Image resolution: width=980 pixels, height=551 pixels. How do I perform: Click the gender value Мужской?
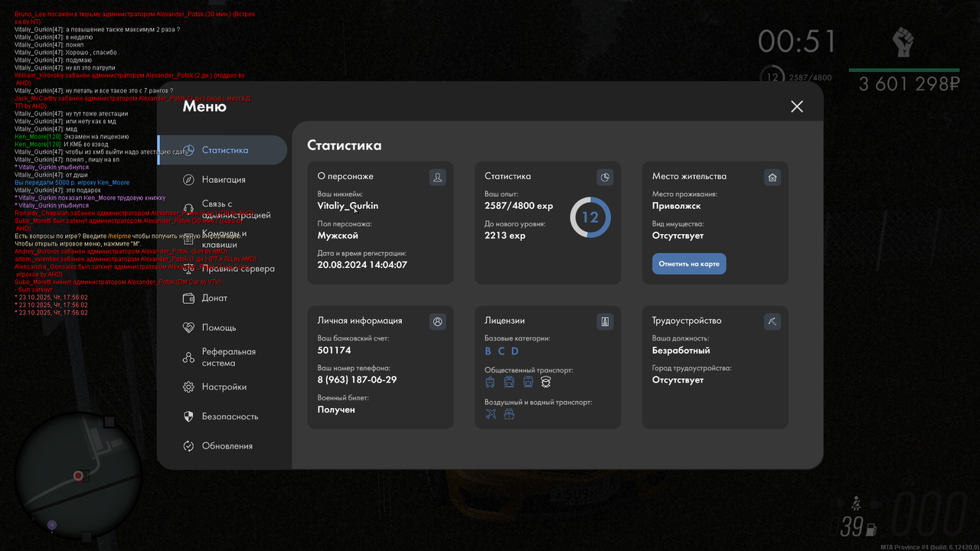338,236
